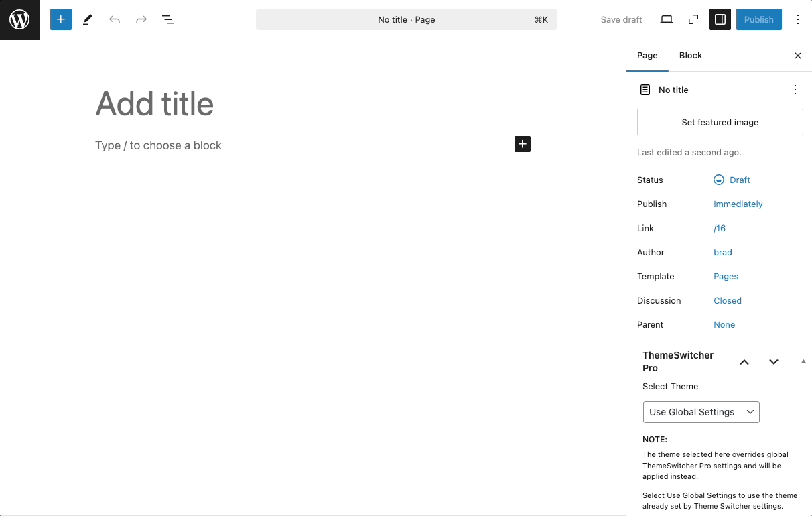Click the Add title field
Screen dimensions: 812x516
click(313, 104)
